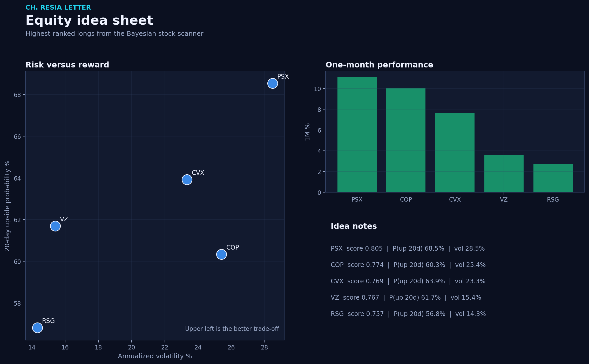589x364 pixels.
Task: Click the 'Equity idea sheet' title
Action: pyautogui.click(x=89, y=20)
